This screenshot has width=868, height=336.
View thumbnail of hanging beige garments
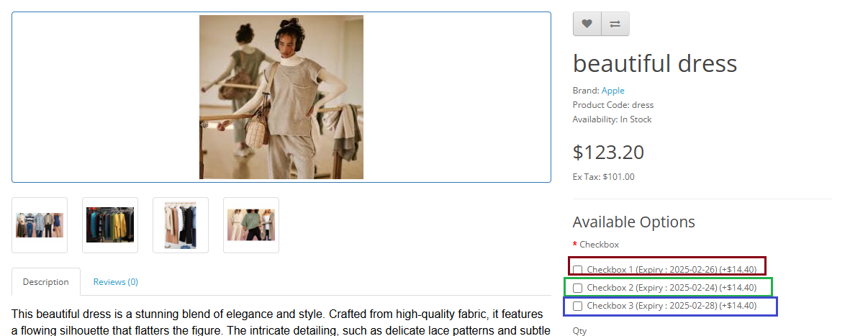tap(181, 225)
